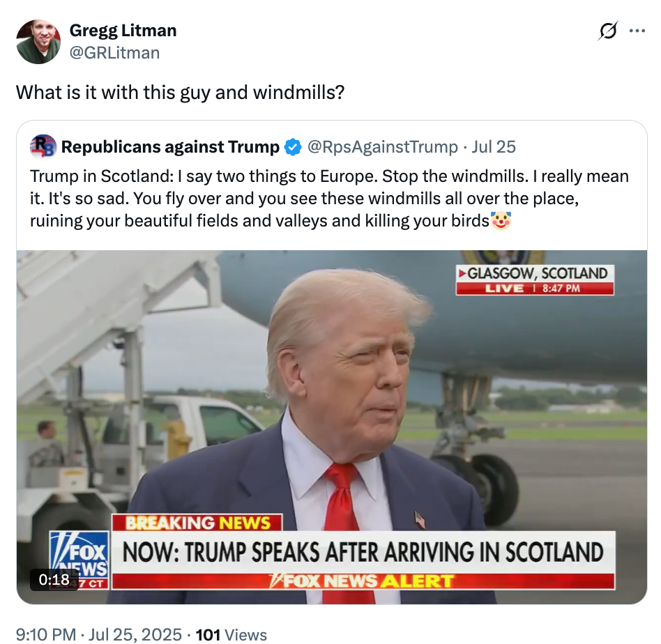Open Gregg Litman's profile avatar
The width and height of the screenshot is (661, 644).
(38, 42)
